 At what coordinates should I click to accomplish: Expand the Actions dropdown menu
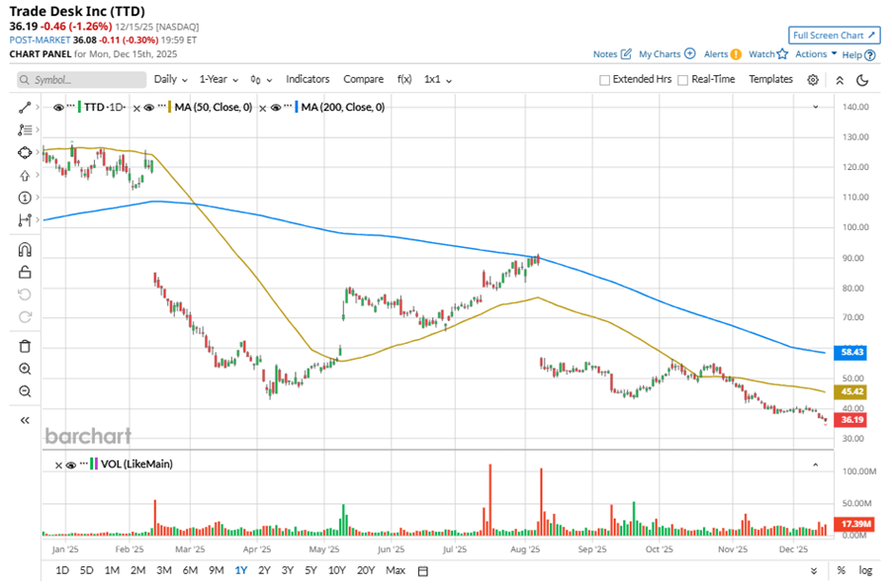[816, 54]
